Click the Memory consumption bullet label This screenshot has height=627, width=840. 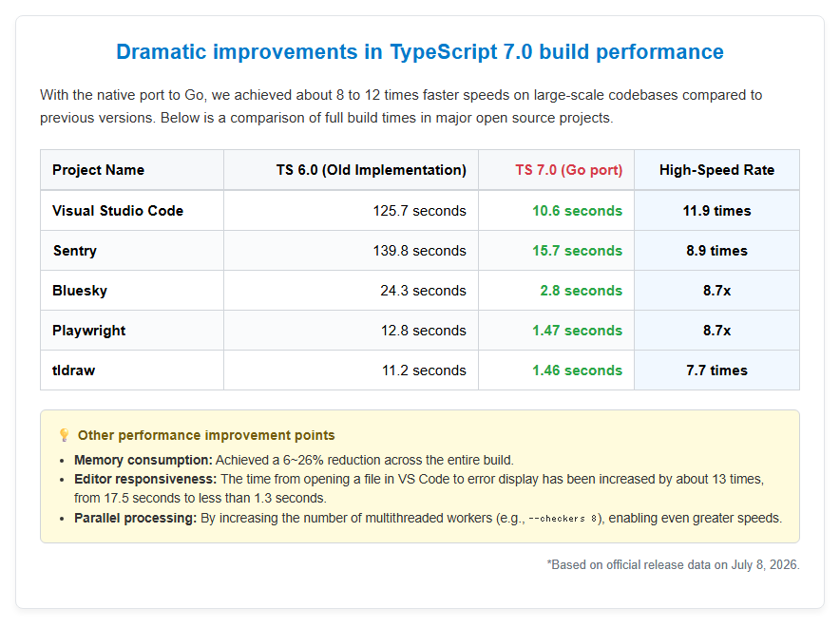143,460
